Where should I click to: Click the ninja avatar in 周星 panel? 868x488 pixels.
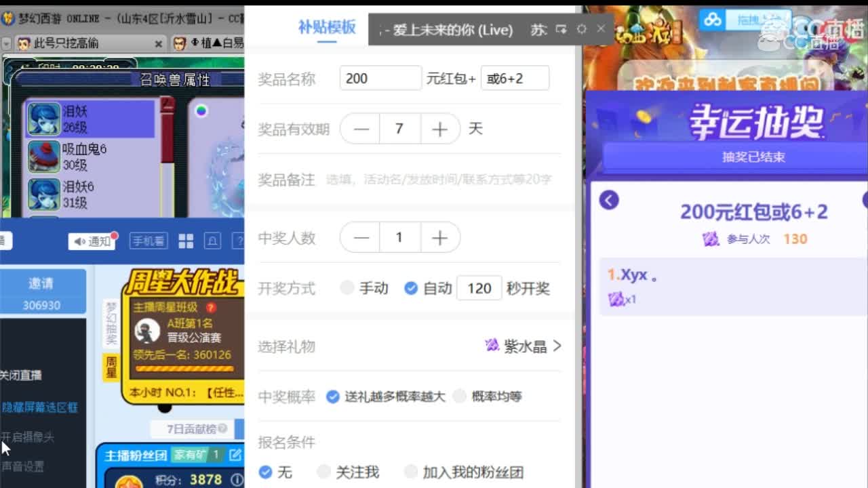[x=147, y=331]
